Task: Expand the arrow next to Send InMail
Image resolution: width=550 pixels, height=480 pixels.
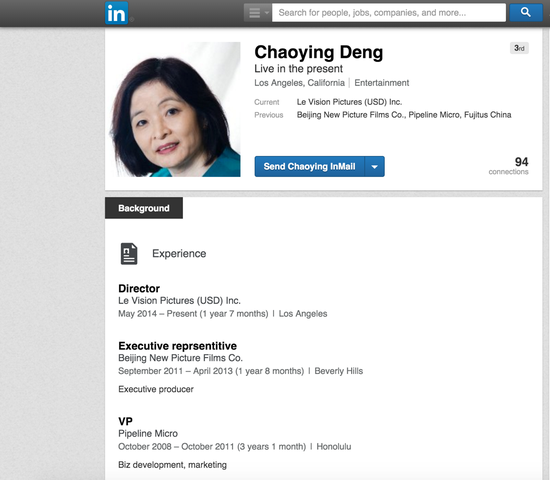Action: [375, 166]
